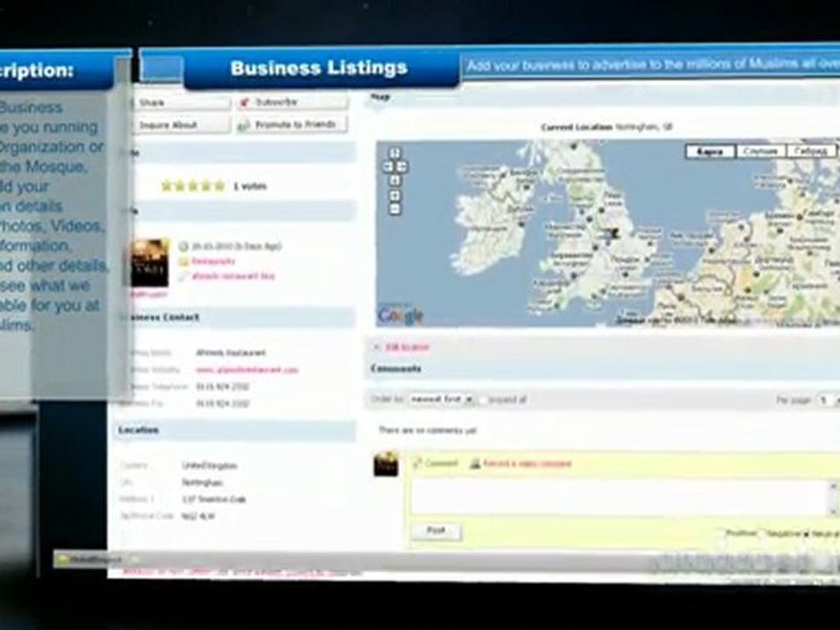The width and height of the screenshot is (840, 630).
Task: Click the taskbar window button at bottom left
Action: 90,560
